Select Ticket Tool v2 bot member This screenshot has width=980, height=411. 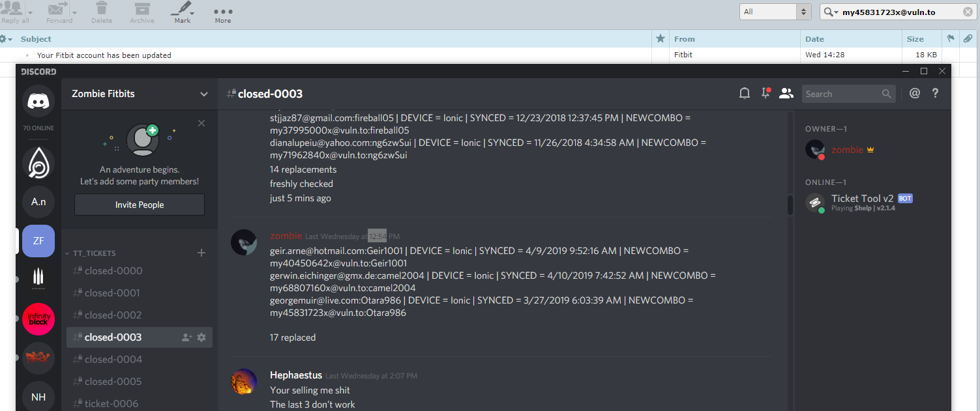click(x=873, y=203)
